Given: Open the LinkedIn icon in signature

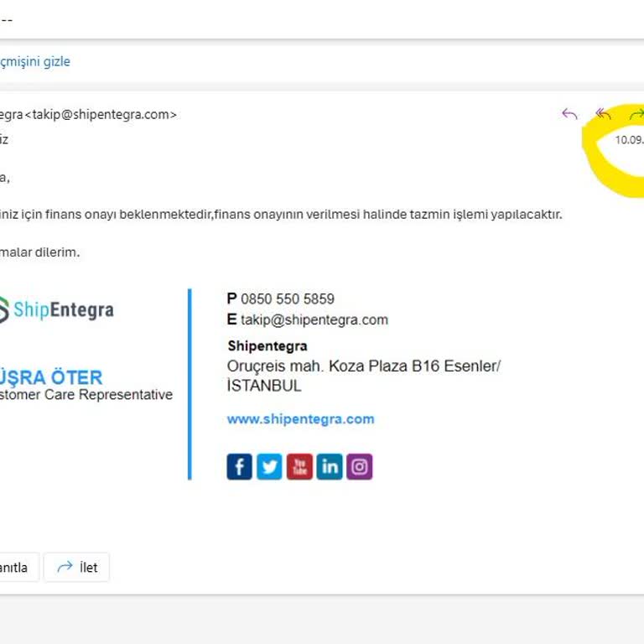Looking at the screenshot, I should click(330, 466).
